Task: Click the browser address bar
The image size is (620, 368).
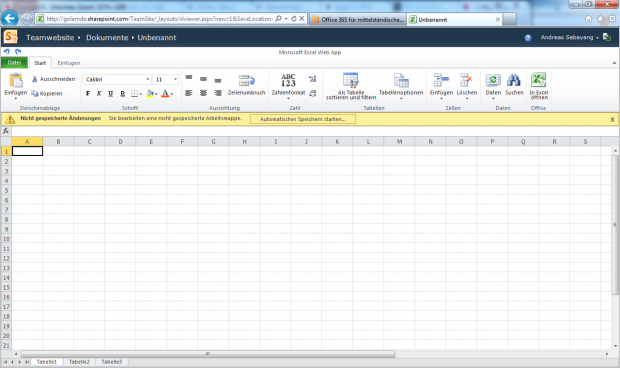Action: point(159,19)
